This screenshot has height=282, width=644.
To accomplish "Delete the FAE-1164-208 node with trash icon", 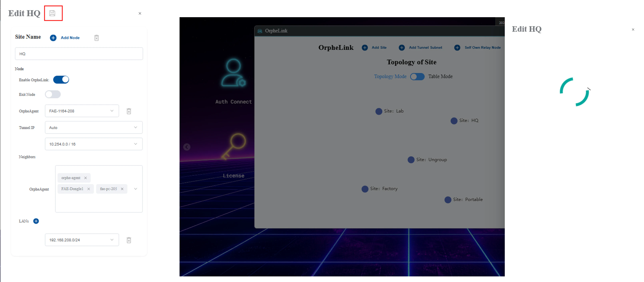I will [129, 111].
